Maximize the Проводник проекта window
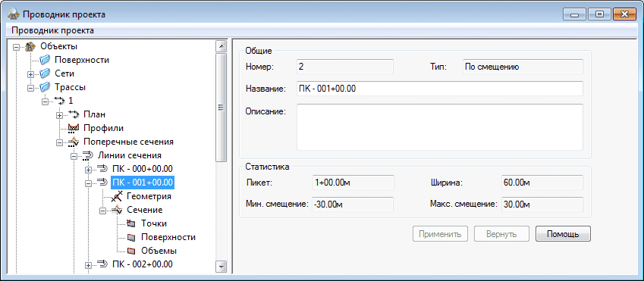 (599, 14)
